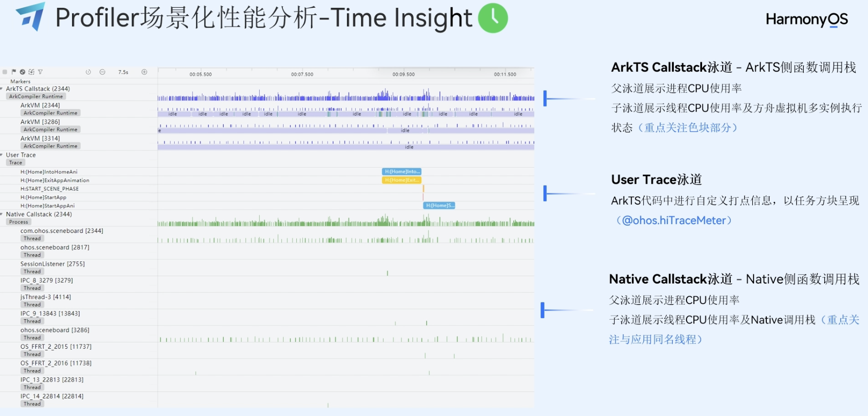This screenshot has height=416, width=868.
Task: Click the @ohos.hiTraceMeter blue text
Action: pos(674,221)
